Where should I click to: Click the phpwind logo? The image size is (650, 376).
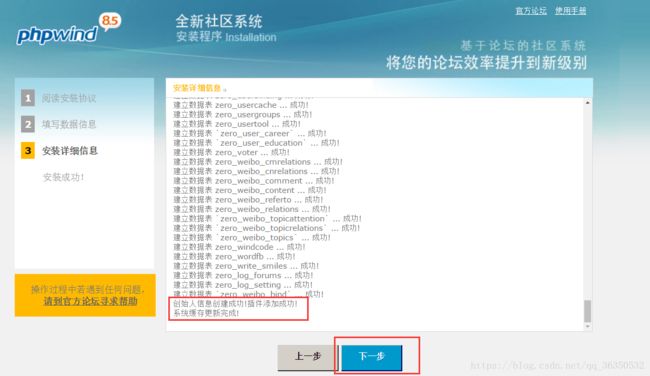[x=57, y=35]
